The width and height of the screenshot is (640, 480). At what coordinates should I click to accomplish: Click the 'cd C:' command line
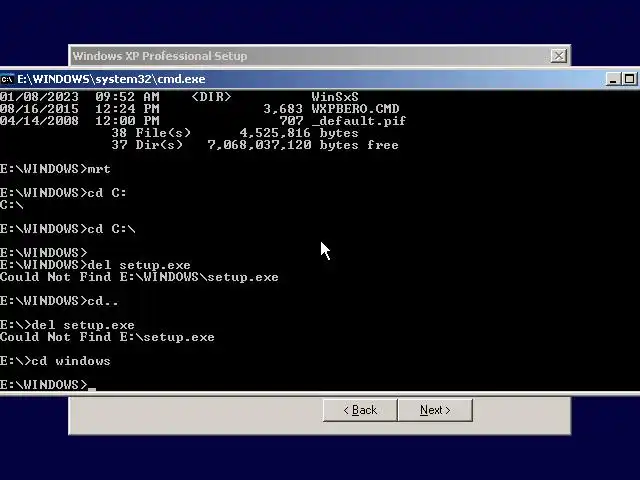point(63,193)
